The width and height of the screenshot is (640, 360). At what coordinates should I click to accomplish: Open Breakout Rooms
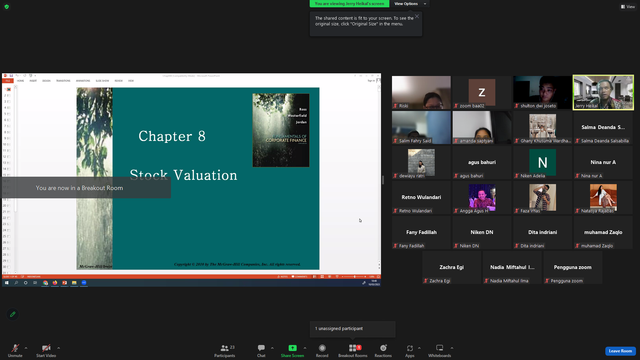point(353,350)
